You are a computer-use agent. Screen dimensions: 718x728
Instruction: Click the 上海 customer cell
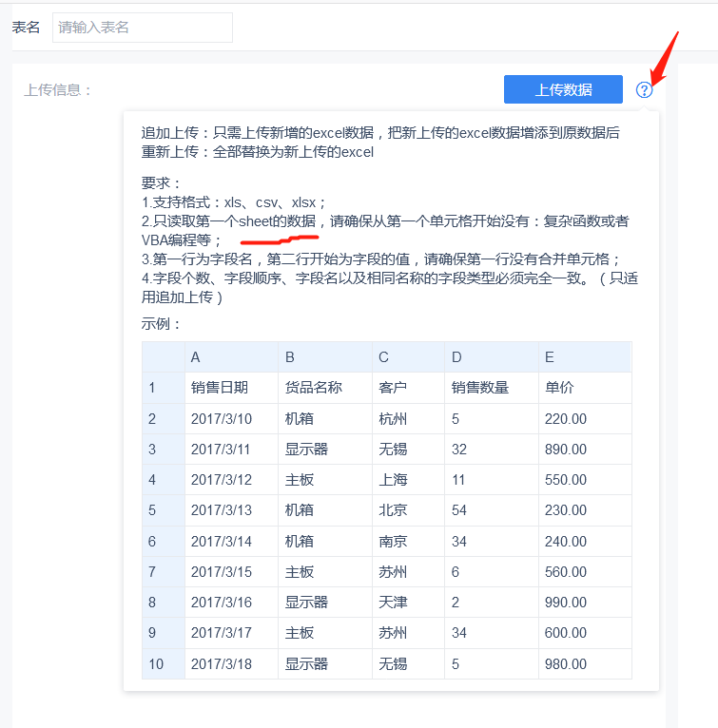pyautogui.click(x=408, y=480)
